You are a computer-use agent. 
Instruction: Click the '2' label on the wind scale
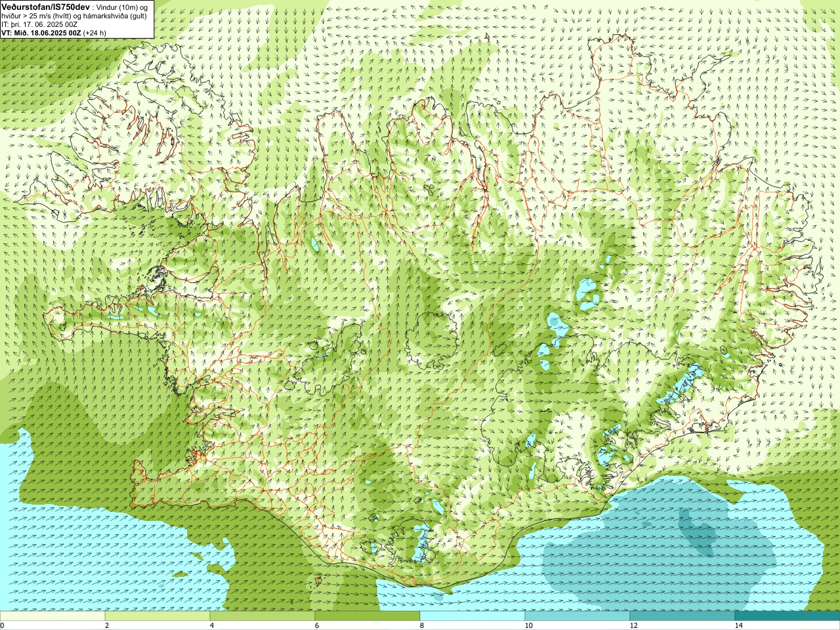point(107,625)
